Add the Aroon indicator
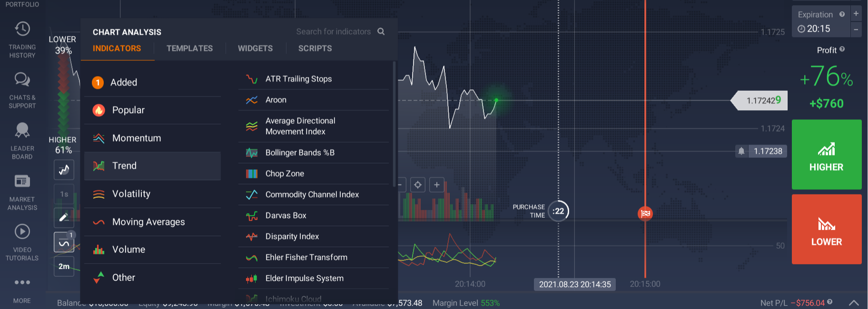Image resolution: width=868 pixels, height=309 pixels. pyautogui.click(x=314, y=100)
